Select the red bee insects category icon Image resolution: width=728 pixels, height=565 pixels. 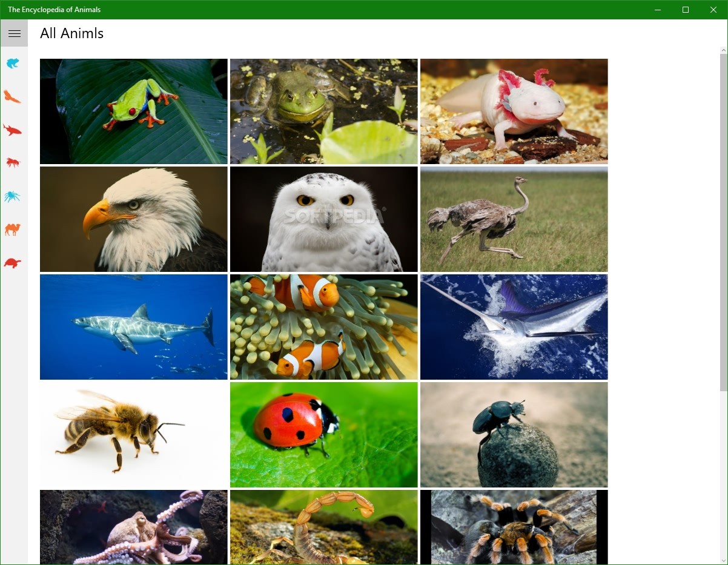click(13, 162)
